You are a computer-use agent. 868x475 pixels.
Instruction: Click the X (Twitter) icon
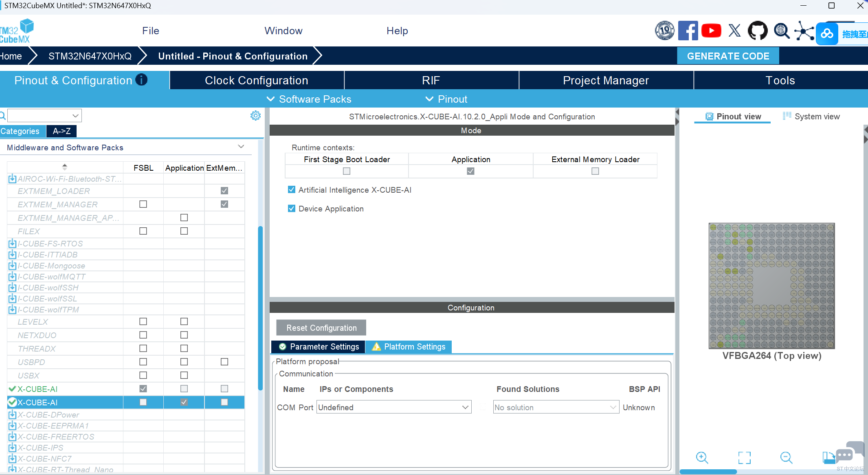(734, 31)
